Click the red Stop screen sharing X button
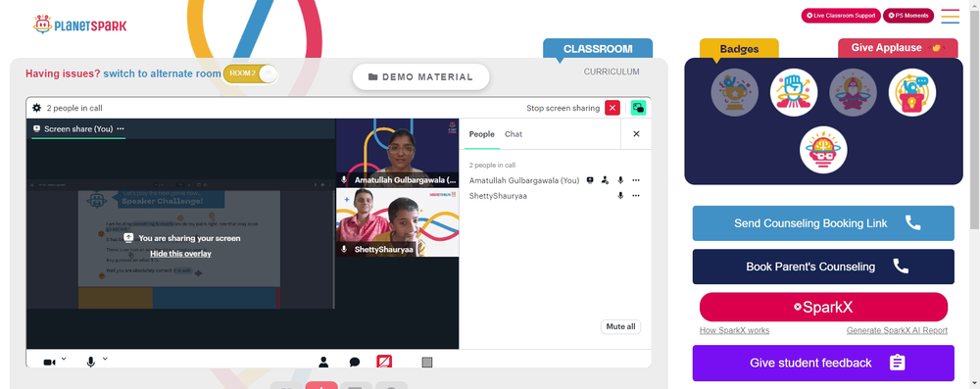980x389 pixels. pos(612,108)
